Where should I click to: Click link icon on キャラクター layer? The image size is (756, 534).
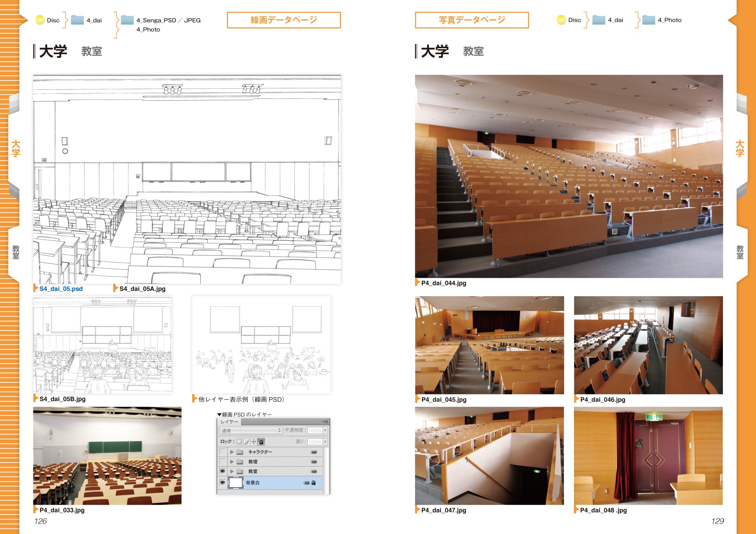314,452
